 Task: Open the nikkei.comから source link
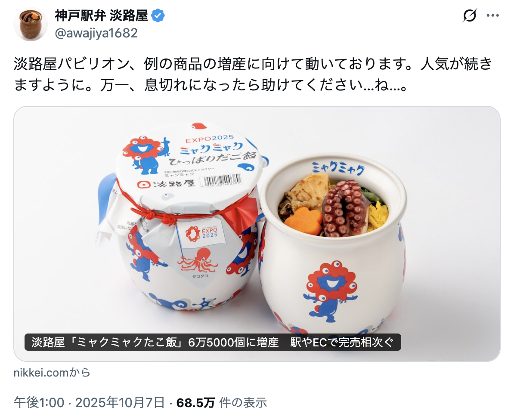click(x=52, y=373)
